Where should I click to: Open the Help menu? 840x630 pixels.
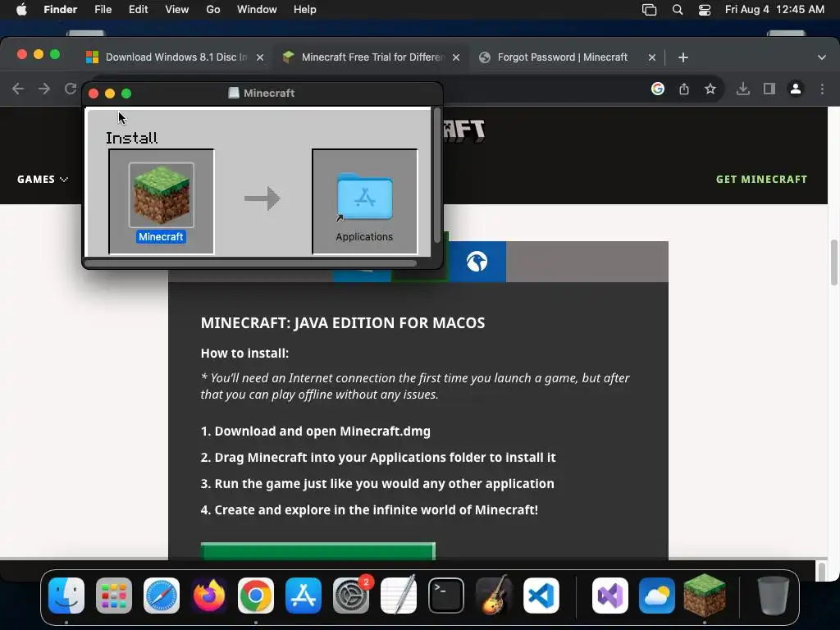[x=305, y=10]
